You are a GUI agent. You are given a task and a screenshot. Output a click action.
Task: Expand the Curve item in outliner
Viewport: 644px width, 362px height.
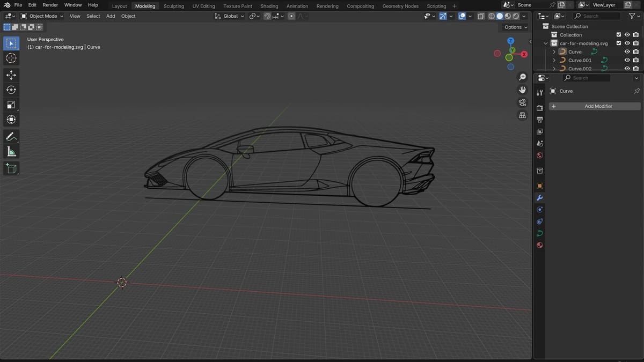554,52
